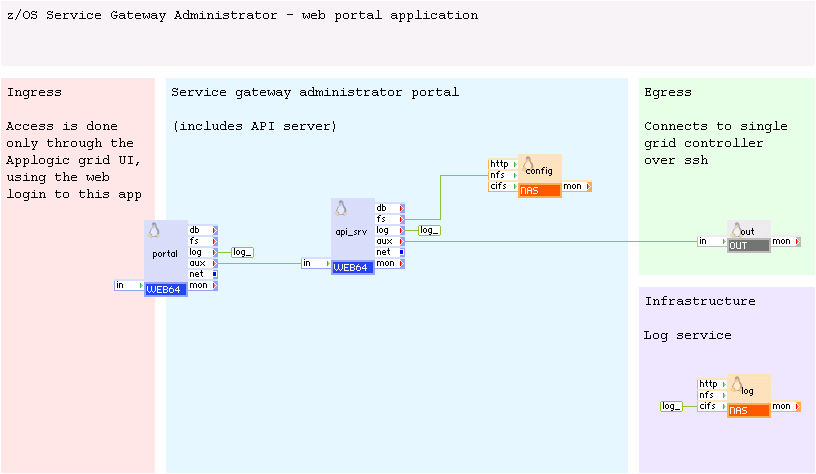Select the out gateway appliance icon
816x474 pixels.
tap(748, 237)
